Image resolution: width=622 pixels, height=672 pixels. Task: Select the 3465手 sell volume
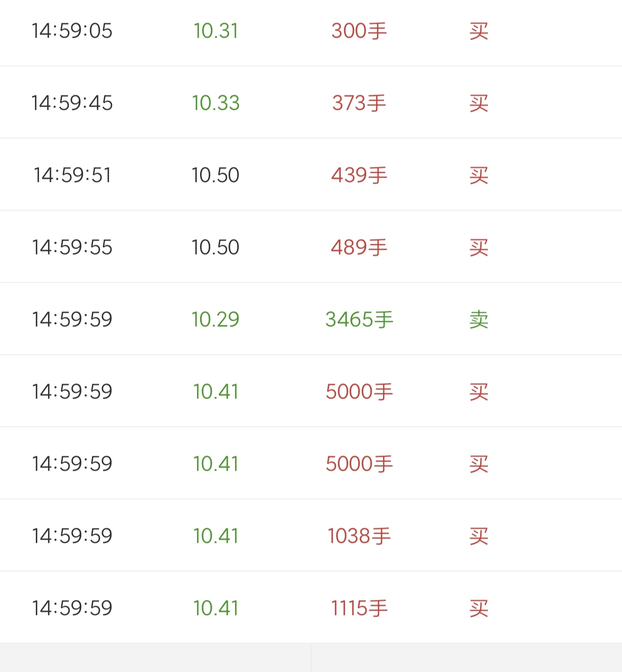359,320
